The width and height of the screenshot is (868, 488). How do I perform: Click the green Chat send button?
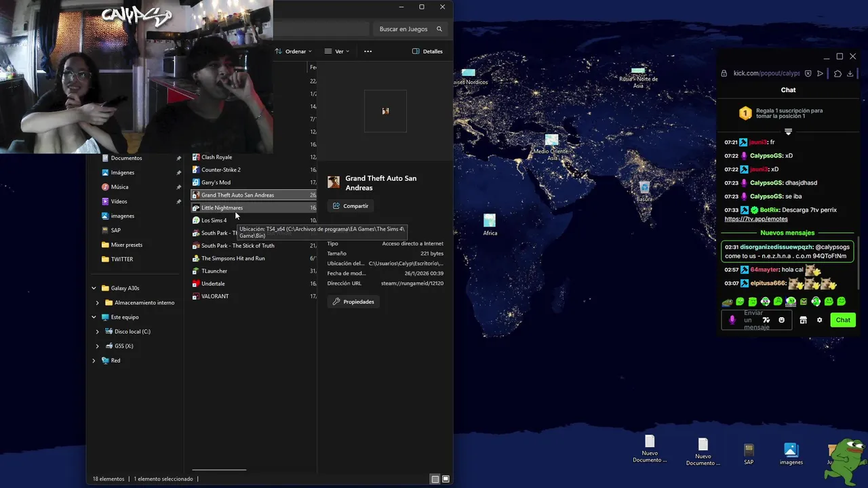click(x=843, y=320)
